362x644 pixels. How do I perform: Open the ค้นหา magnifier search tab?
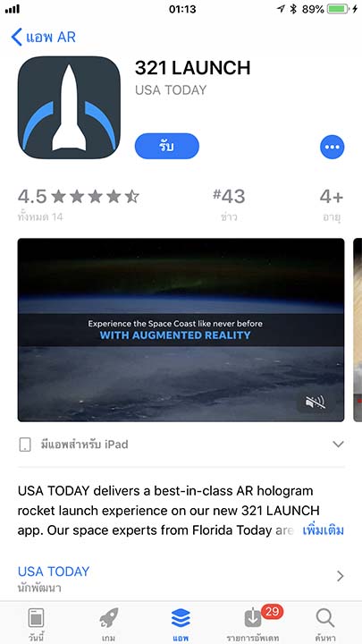point(325,623)
